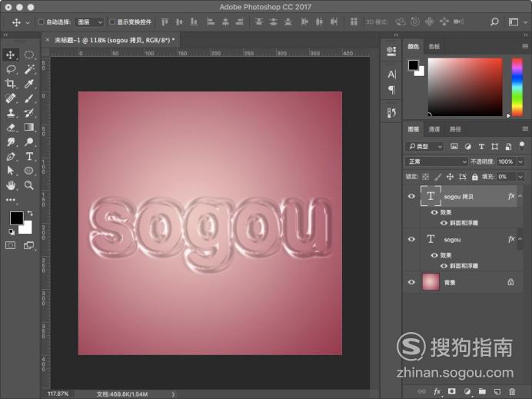This screenshot has width=532, height=399.
Task: Select the Hand tool
Action: (x=11, y=185)
